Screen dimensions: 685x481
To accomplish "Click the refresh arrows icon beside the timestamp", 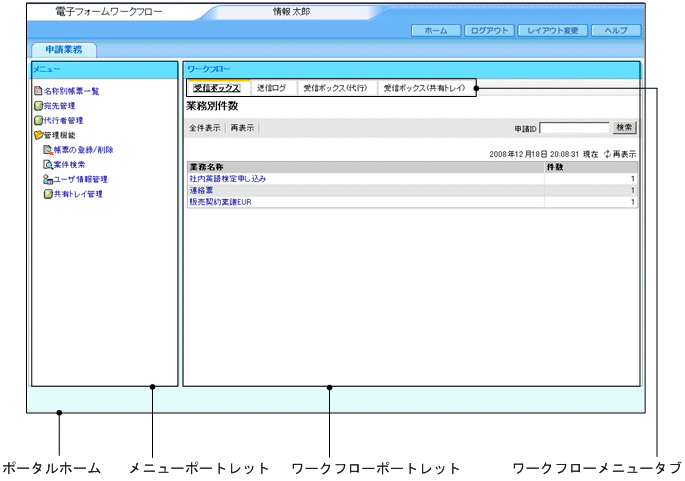I will [x=607, y=155].
